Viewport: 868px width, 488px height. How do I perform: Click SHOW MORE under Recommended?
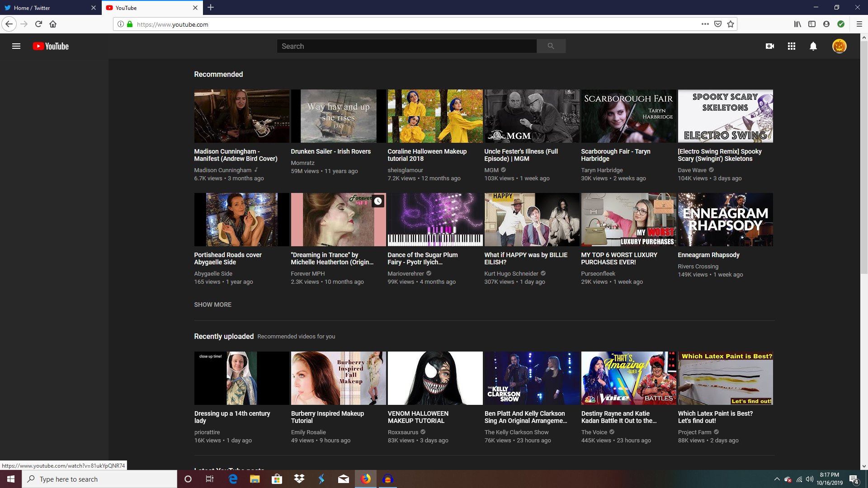(212, 305)
